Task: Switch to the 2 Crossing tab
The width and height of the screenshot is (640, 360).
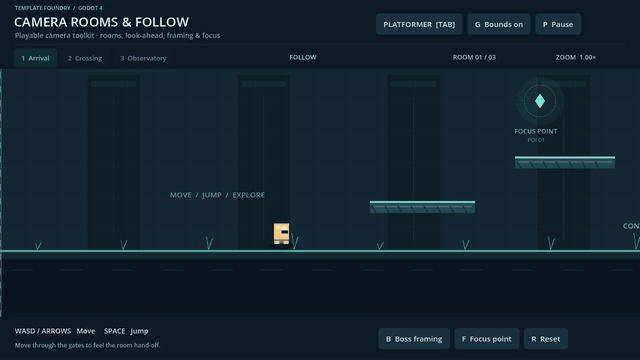Action: coord(85,58)
